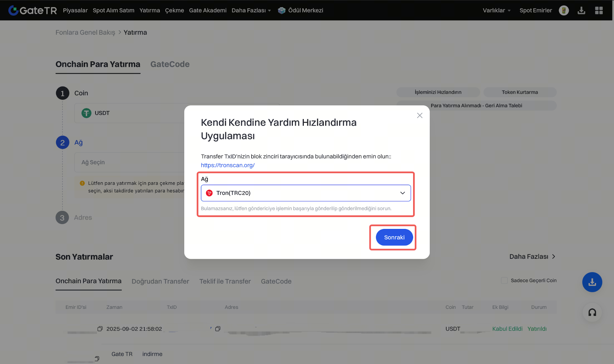Enable Sadece Geçerli Coin checkbox

(x=504, y=280)
